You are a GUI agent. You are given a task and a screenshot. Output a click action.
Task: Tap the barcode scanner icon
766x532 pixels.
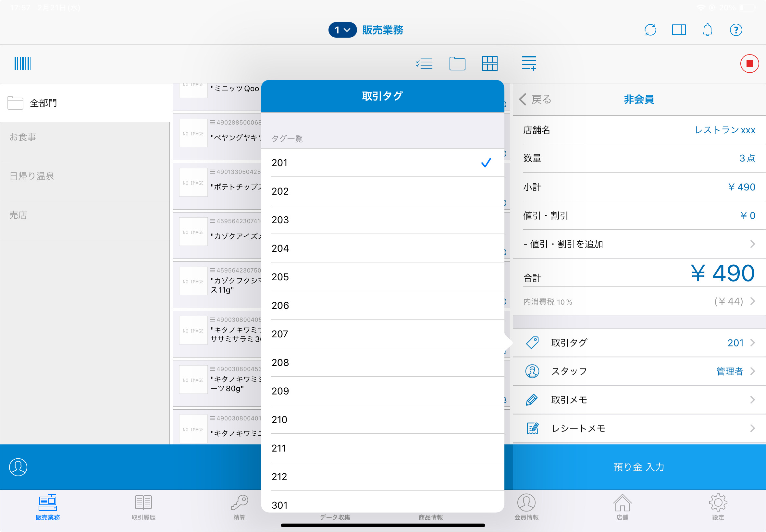tap(22, 63)
